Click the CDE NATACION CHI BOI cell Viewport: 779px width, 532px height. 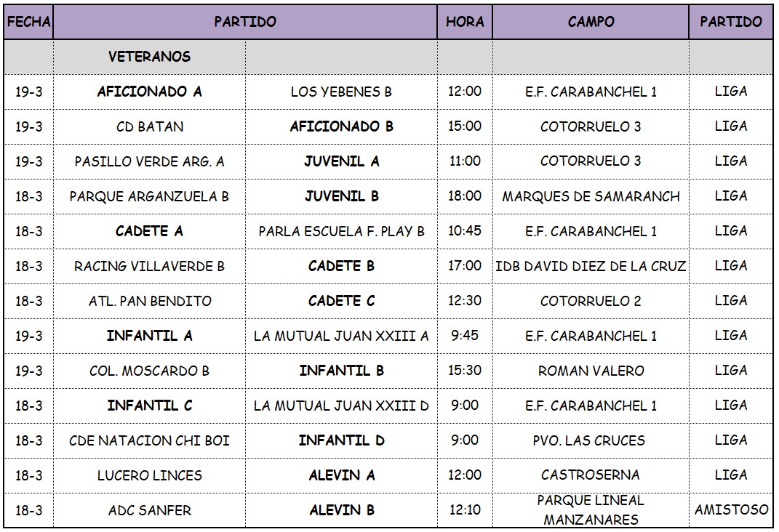[150, 440]
